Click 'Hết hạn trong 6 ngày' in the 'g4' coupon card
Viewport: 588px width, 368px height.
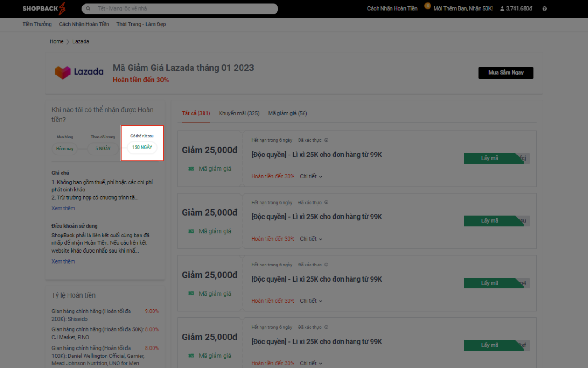(x=271, y=265)
